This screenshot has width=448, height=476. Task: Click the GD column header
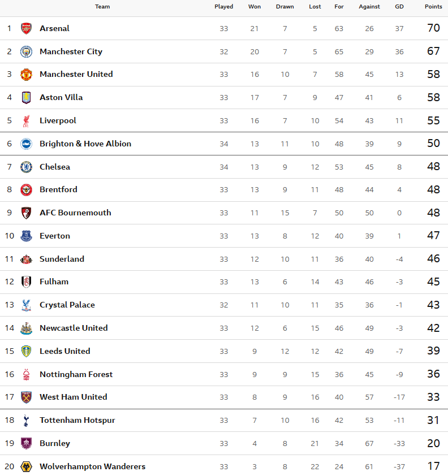tap(399, 7)
